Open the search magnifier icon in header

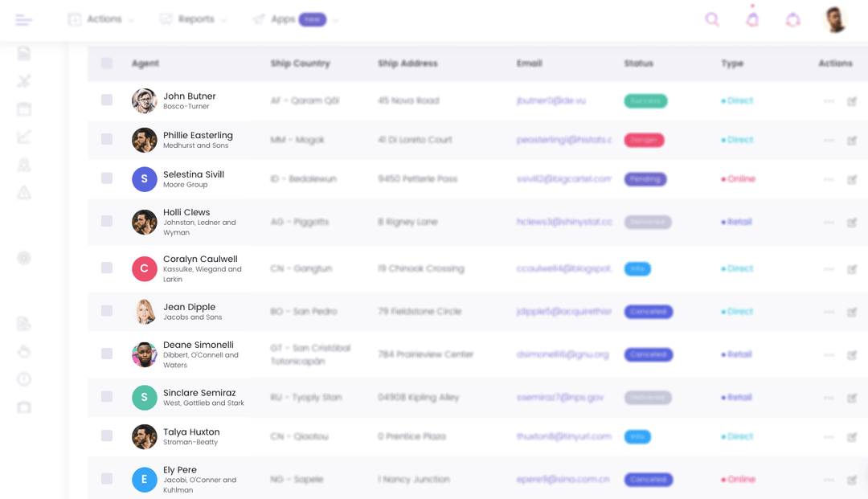click(712, 20)
